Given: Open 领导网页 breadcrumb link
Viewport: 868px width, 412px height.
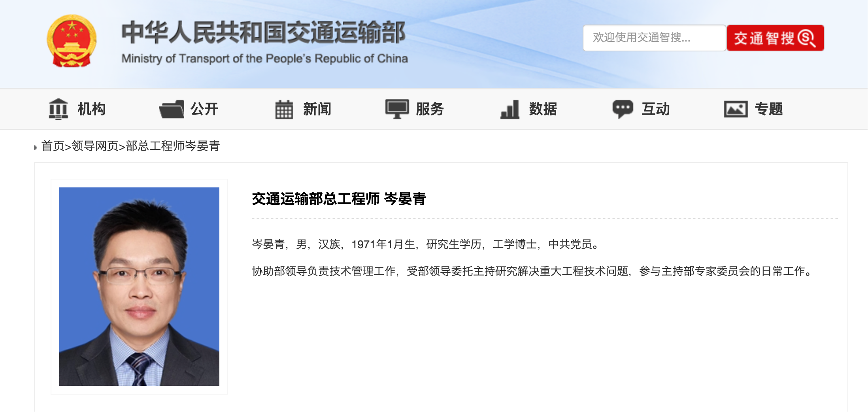Looking at the screenshot, I should pyautogui.click(x=95, y=146).
